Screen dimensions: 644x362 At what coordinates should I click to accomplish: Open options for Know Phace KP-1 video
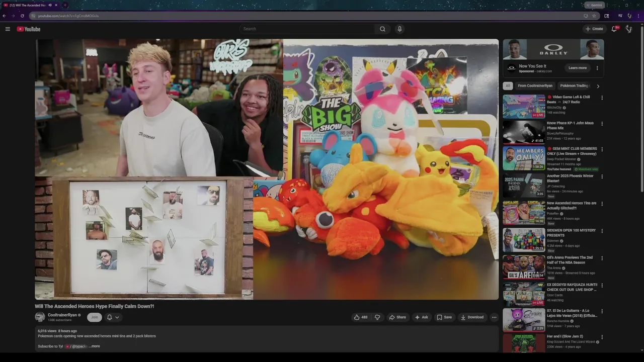coord(602,124)
